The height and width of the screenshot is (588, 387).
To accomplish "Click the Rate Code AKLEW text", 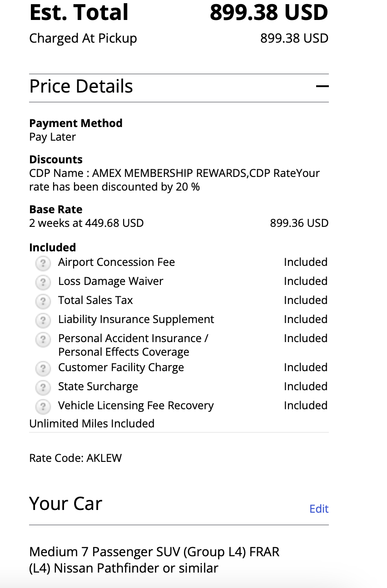I will tap(75, 458).
